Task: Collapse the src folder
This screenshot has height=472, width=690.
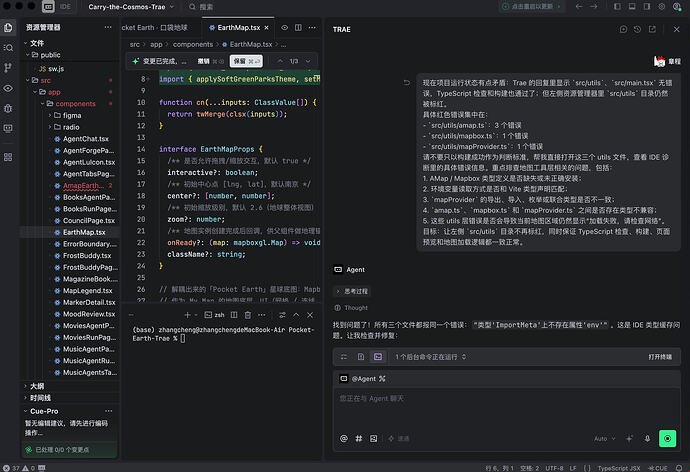Action: pos(46,80)
